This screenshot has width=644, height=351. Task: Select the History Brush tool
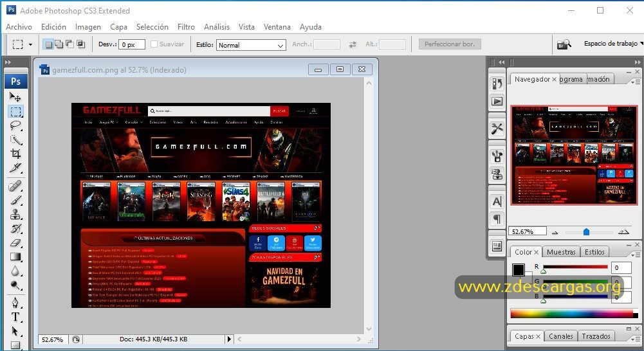click(x=15, y=228)
